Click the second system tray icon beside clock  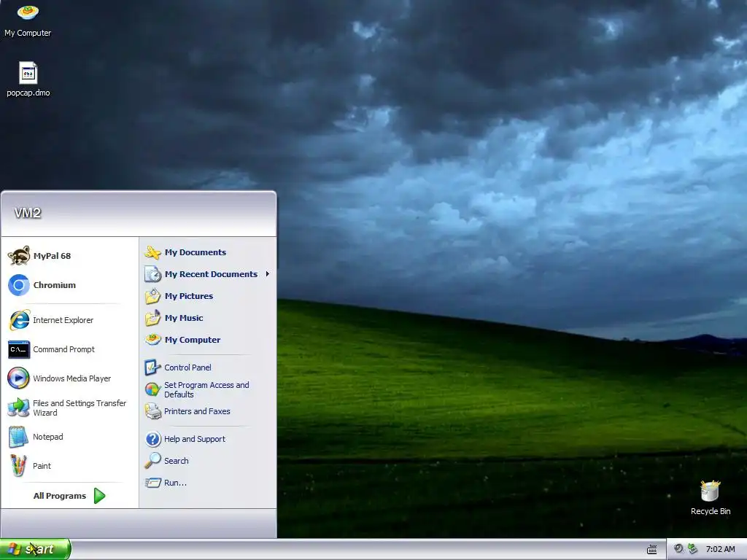click(x=693, y=548)
